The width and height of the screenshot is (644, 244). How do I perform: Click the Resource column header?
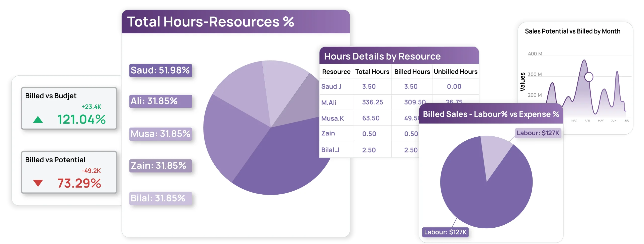click(336, 72)
